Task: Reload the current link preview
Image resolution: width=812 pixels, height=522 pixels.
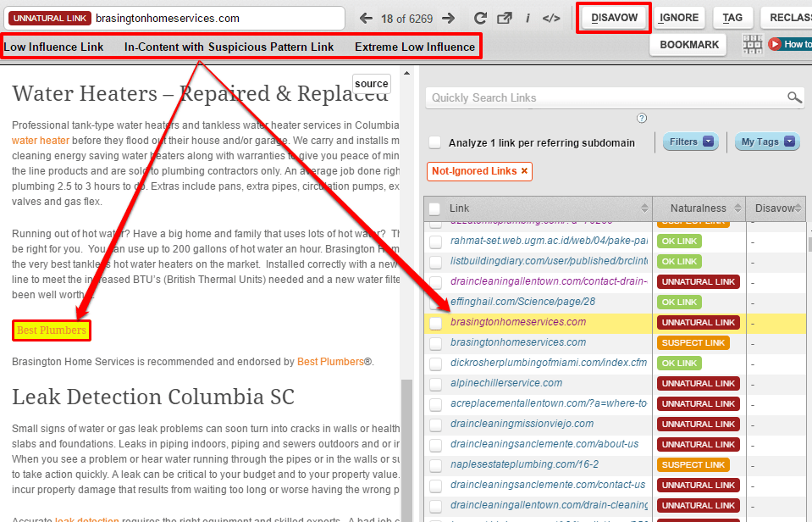Action: click(x=480, y=19)
